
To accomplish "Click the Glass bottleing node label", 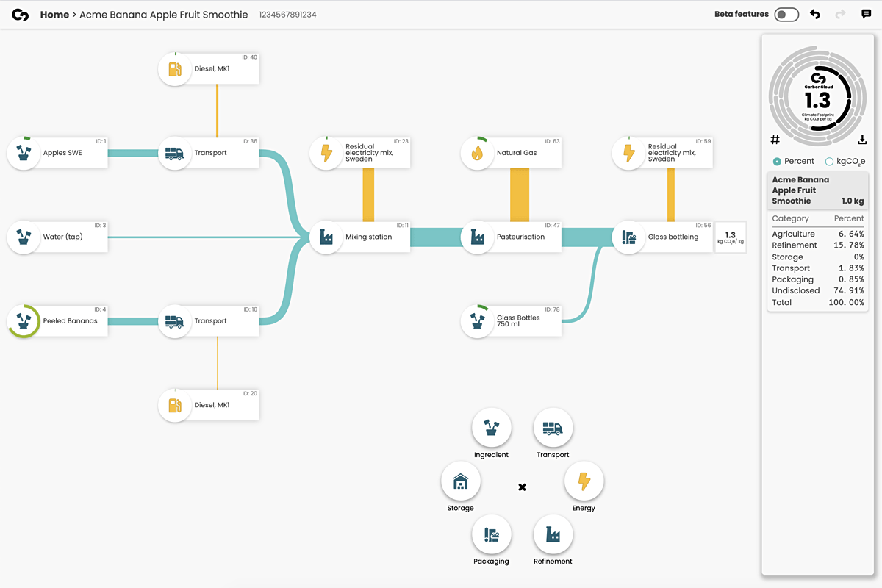I will 673,237.
